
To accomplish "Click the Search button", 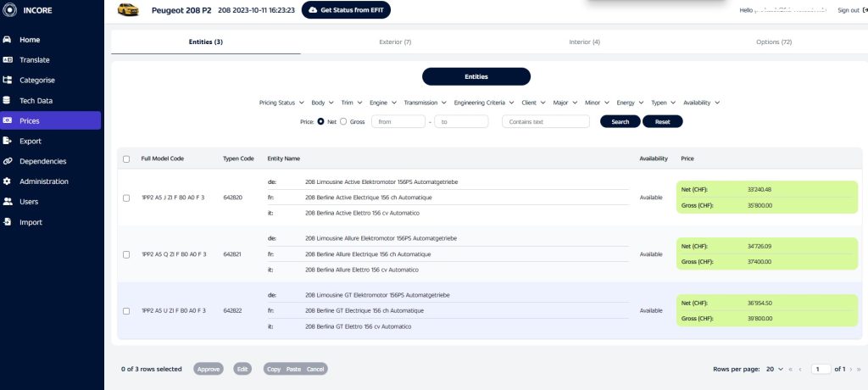I will pyautogui.click(x=620, y=121).
